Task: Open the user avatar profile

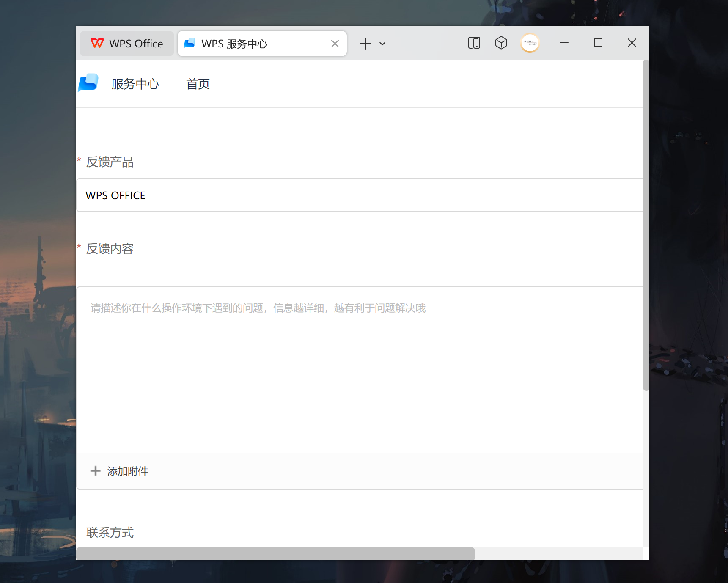Action: [x=530, y=43]
